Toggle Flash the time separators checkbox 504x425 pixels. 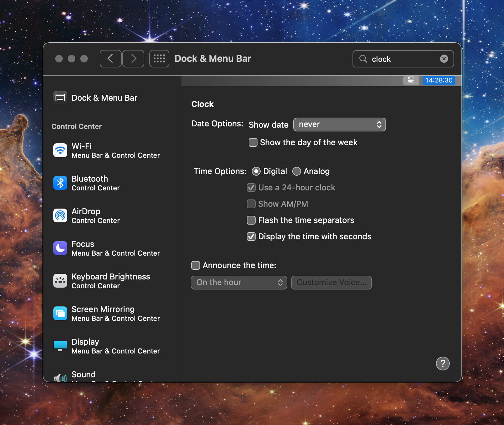click(251, 220)
